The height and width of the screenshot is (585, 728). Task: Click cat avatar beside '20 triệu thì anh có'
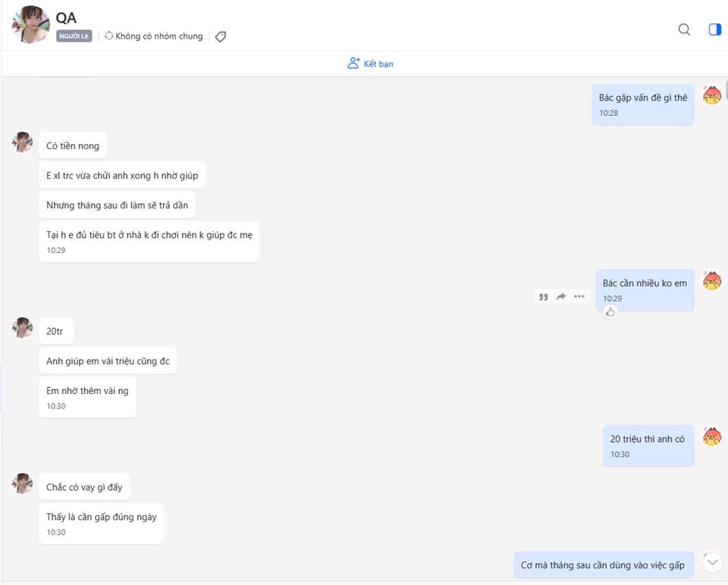click(712, 436)
